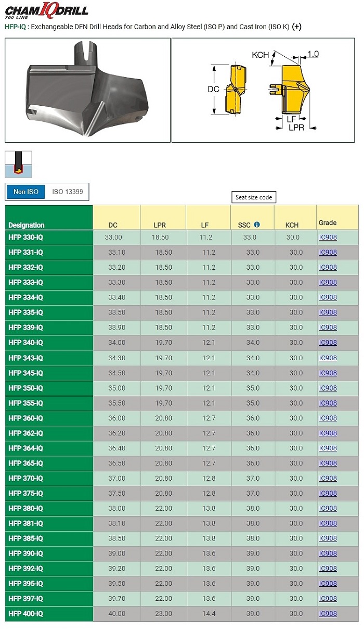
Task: Open the drill head product photo
Action: point(88,90)
